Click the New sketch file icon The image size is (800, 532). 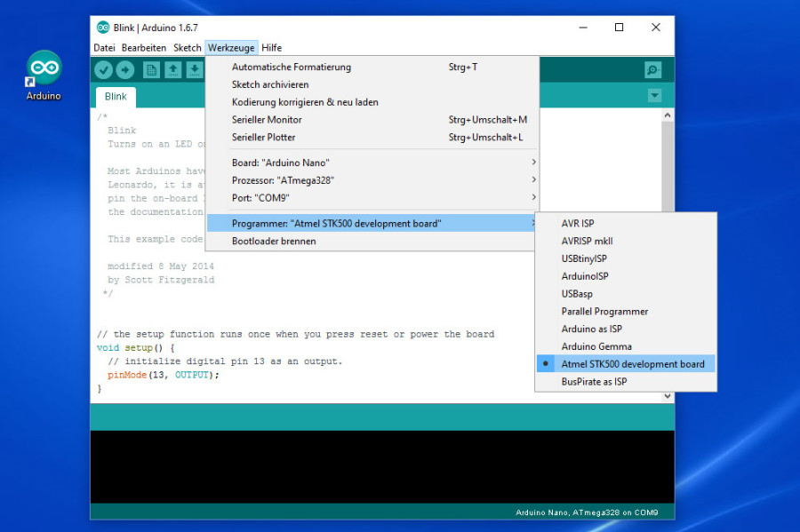coord(151,70)
